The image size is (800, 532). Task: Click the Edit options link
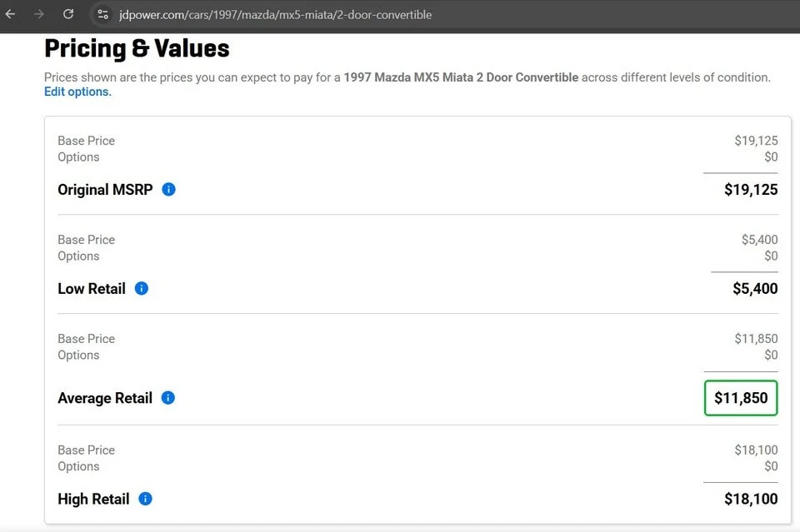(77, 92)
